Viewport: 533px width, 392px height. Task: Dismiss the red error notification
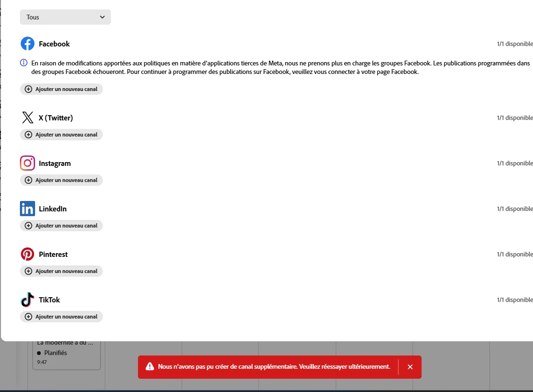pyautogui.click(x=410, y=367)
